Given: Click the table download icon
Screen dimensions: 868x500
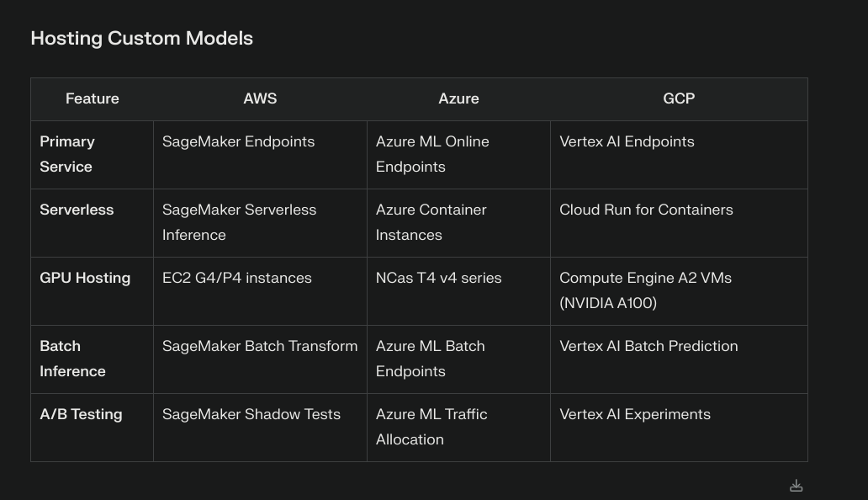Looking at the screenshot, I should tap(796, 486).
